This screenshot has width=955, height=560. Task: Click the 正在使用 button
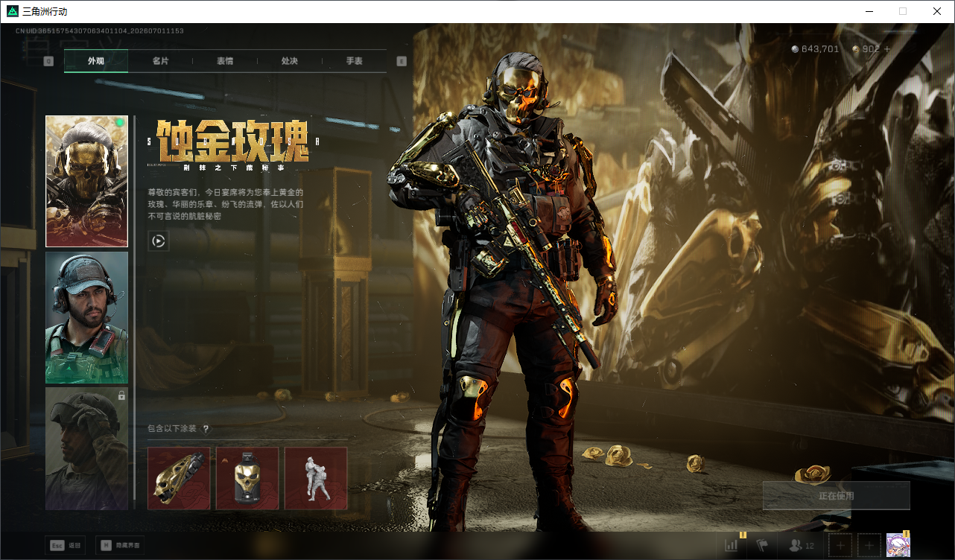pos(836,495)
